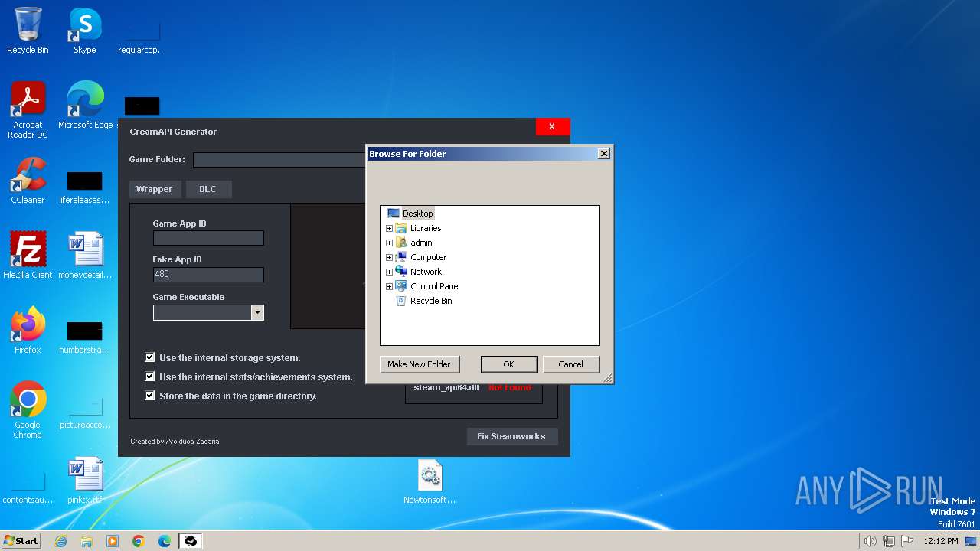
Task: Open the Game Executable dropdown
Action: [257, 312]
